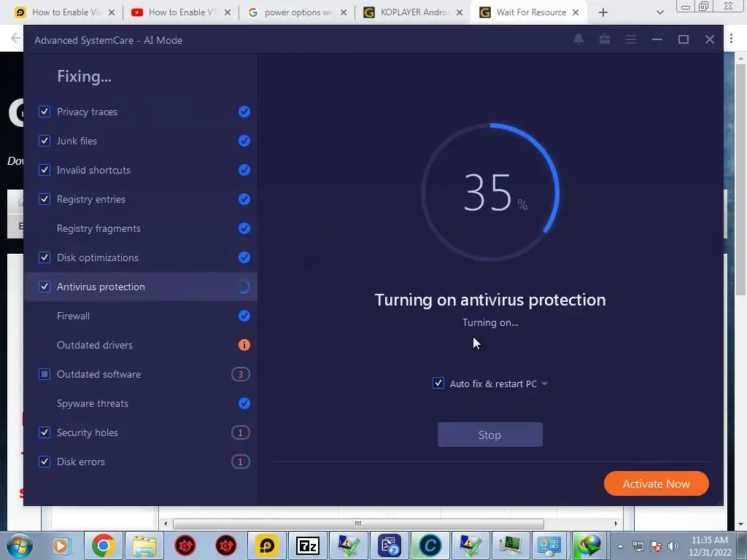Expand the Auto fix & restart PC dropdown arrow
The width and height of the screenshot is (747, 560).
point(544,384)
